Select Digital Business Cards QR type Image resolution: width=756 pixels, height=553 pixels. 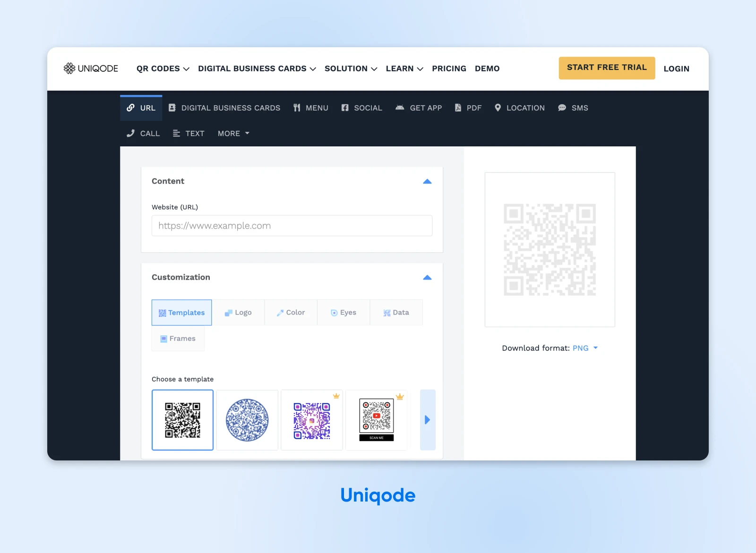pos(224,108)
